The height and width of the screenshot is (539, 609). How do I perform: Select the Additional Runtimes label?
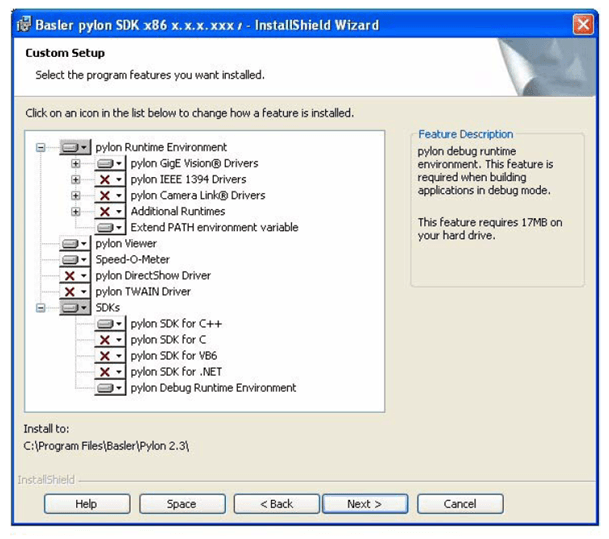tap(178, 211)
